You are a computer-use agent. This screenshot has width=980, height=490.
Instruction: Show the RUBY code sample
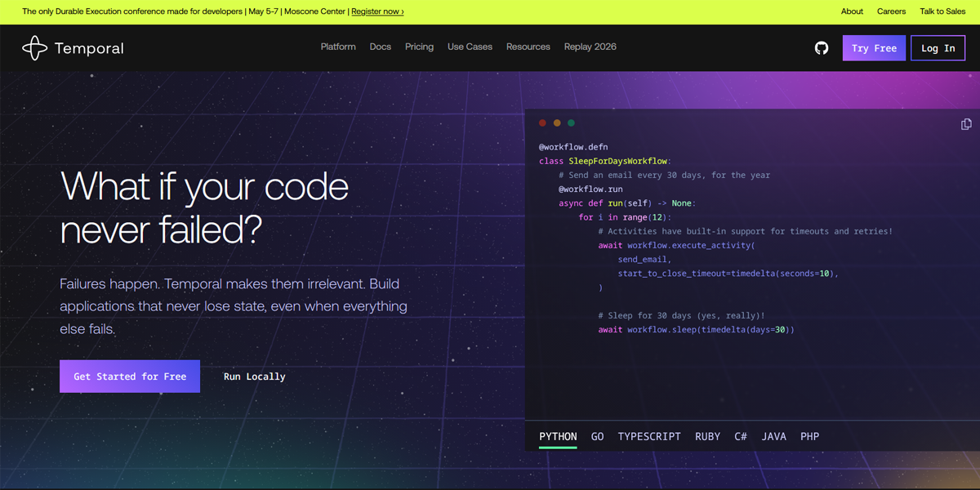[x=708, y=437]
